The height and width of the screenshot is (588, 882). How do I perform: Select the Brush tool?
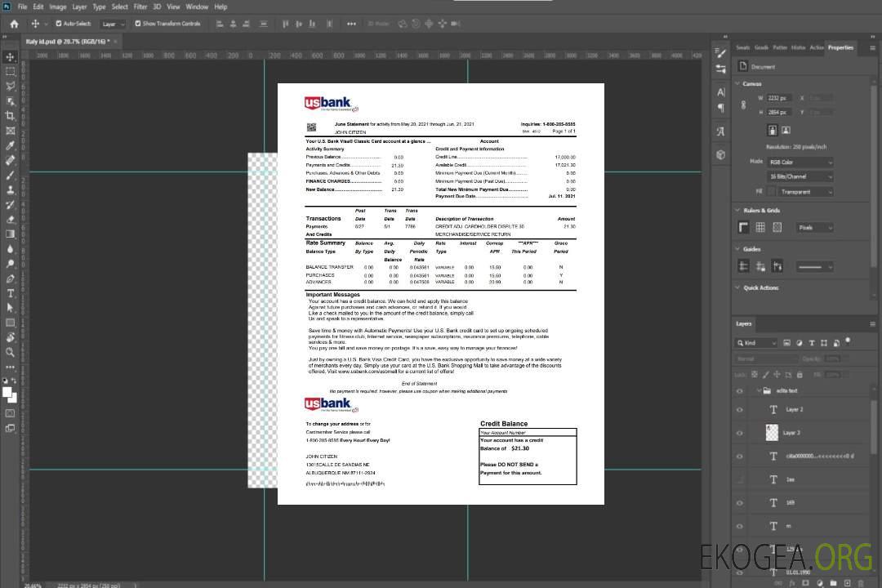(x=10, y=175)
